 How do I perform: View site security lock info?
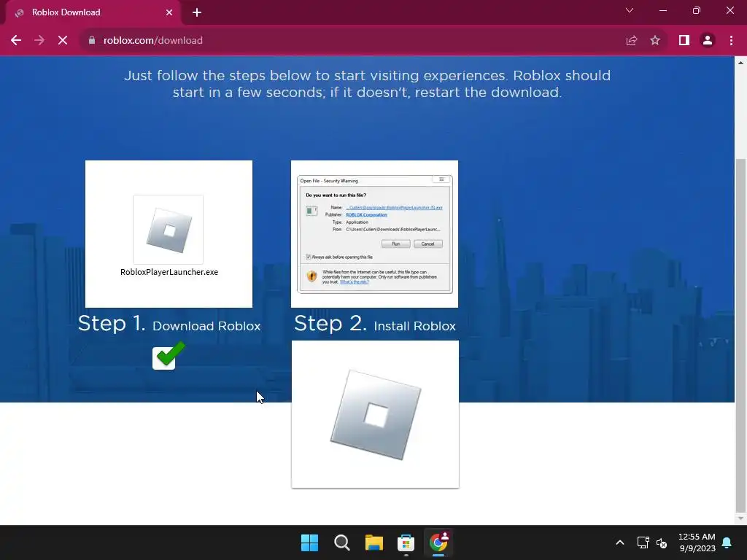92,41
